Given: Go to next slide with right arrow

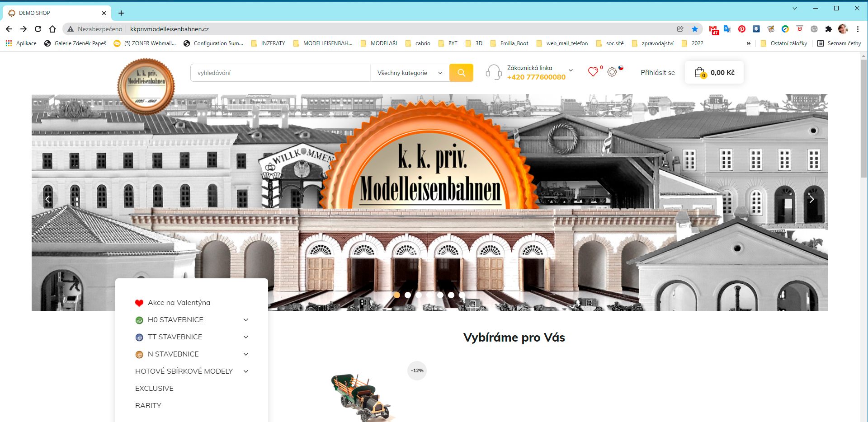Looking at the screenshot, I should click(x=811, y=199).
